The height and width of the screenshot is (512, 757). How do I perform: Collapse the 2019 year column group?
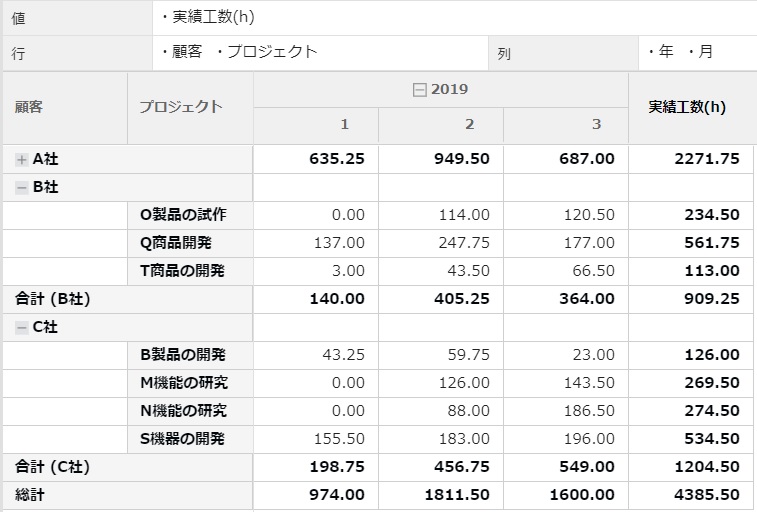(420, 90)
